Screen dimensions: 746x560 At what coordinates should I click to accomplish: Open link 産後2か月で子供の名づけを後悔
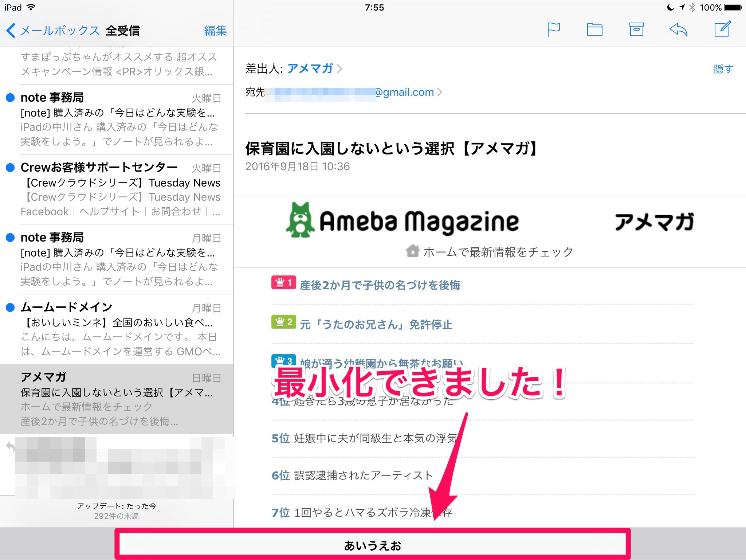coord(380,285)
